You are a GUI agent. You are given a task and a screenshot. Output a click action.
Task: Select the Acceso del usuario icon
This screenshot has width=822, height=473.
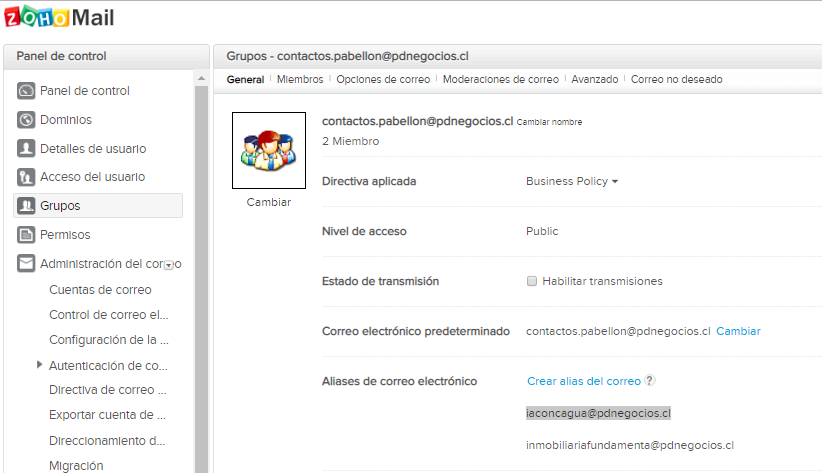click(26, 177)
